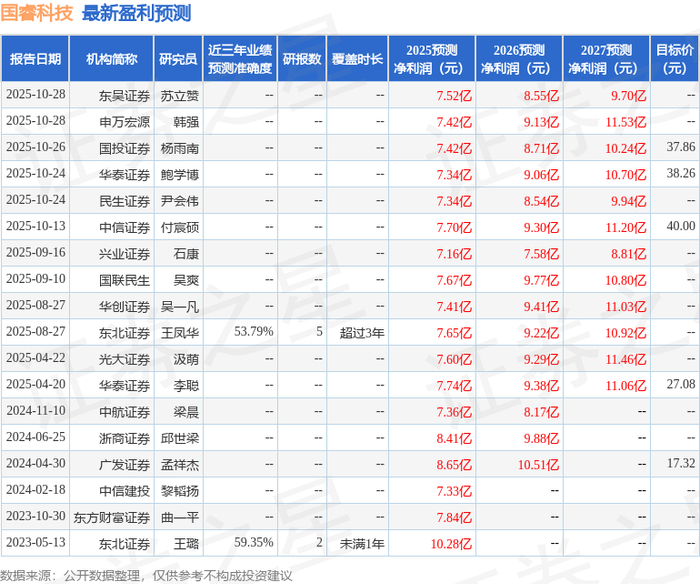Image resolution: width=700 pixels, height=584 pixels.
Task: Click the 59.35% accuracy value
Action: point(254,542)
